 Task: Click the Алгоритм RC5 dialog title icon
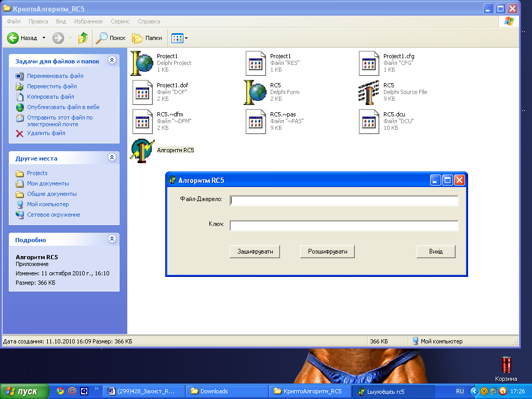[172, 180]
